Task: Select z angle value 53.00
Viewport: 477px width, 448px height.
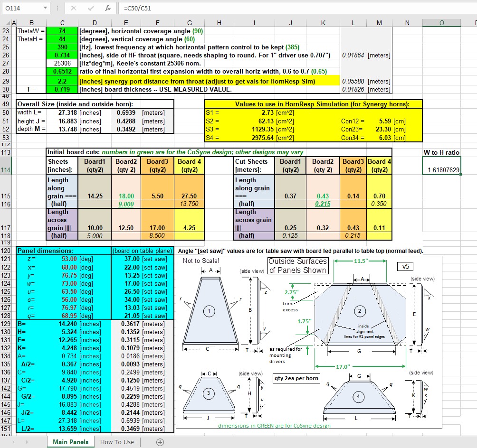Action: pos(62,259)
